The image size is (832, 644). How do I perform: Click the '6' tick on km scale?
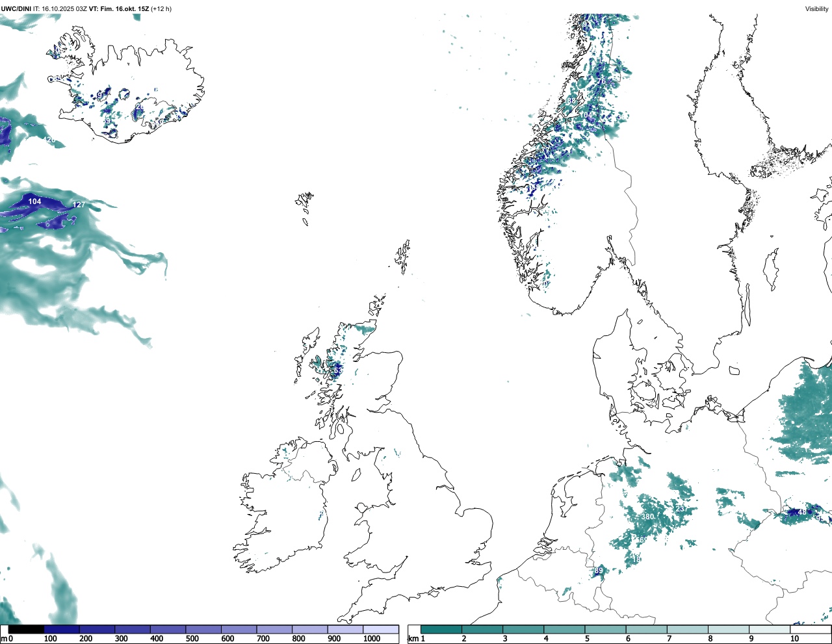(x=628, y=639)
